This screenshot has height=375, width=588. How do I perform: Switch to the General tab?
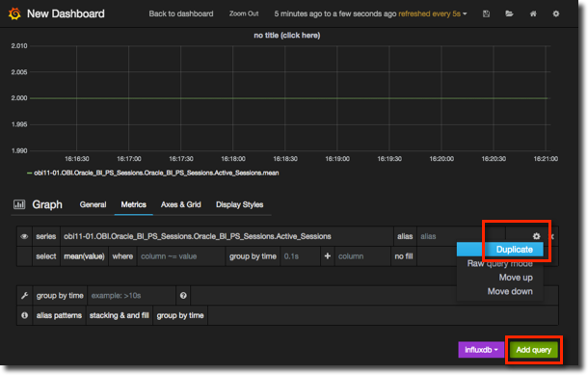coord(93,204)
